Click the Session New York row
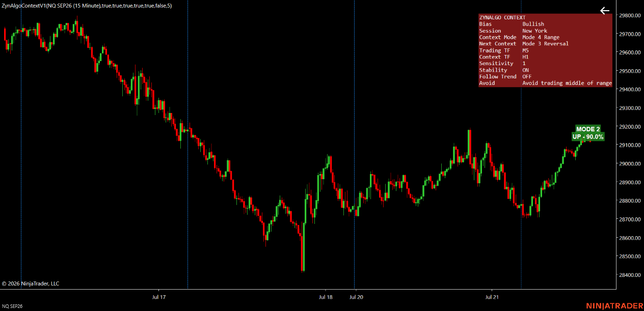This screenshot has height=311, width=644. pyautogui.click(x=545, y=31)
